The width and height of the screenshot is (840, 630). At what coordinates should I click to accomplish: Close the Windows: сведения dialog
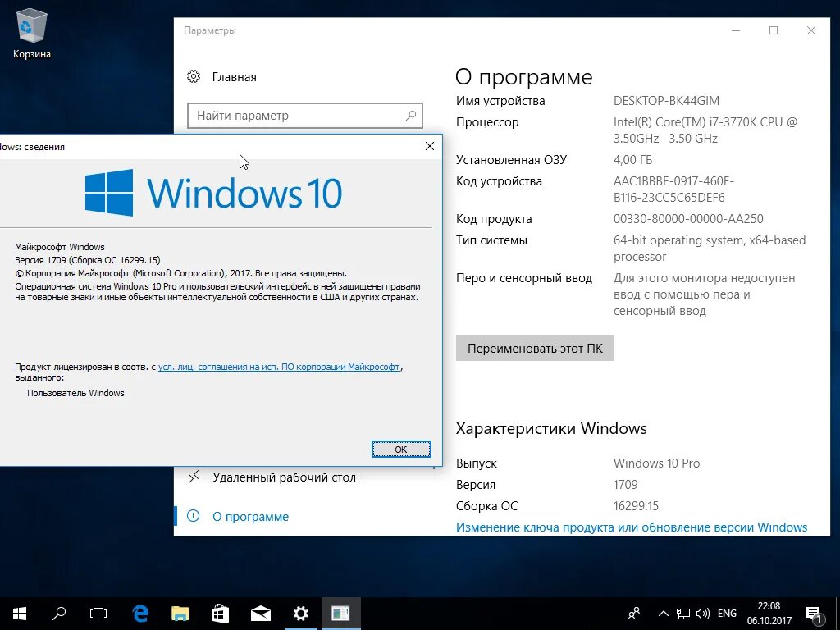[x=430, y=146]
